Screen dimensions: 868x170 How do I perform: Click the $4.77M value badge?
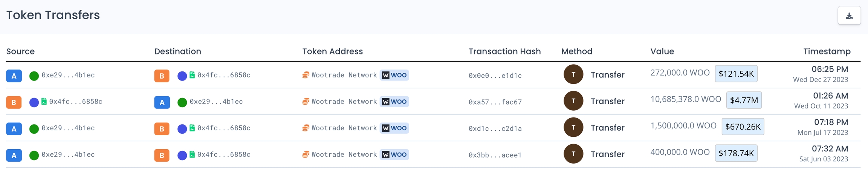tap(744, 100)
